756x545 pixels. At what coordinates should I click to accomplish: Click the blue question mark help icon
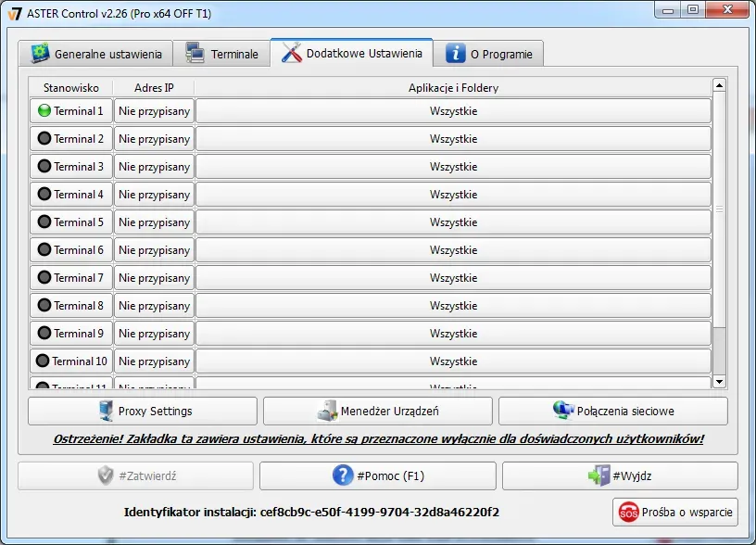tap(343, 475)
